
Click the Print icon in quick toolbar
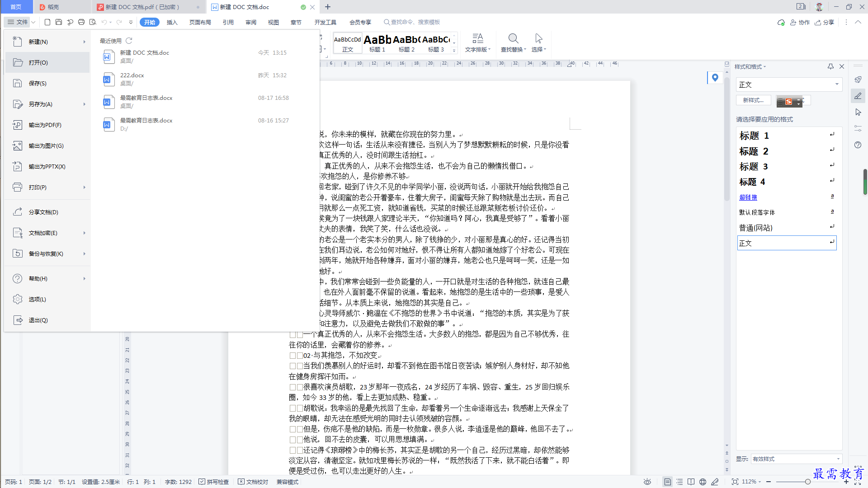pyautogui.click(x=81, y=22)
